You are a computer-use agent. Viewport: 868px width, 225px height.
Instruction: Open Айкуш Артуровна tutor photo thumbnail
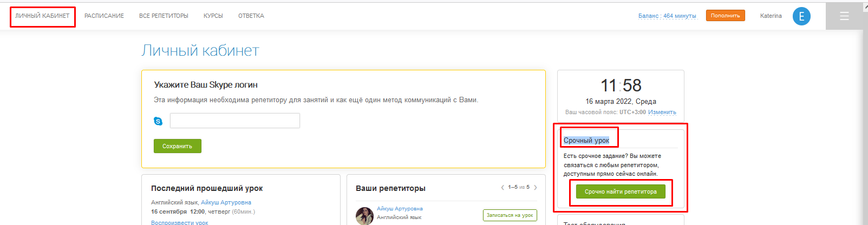364,215
